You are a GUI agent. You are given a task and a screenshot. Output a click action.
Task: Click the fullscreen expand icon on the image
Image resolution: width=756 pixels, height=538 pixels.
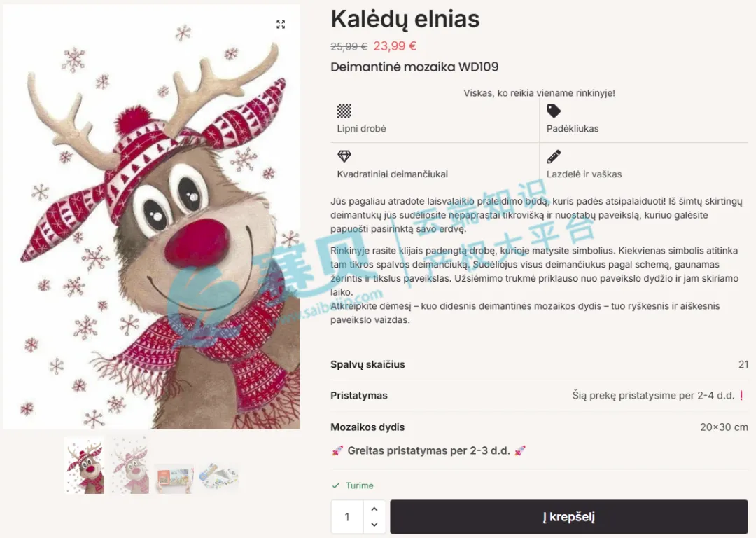coord(281,24)
